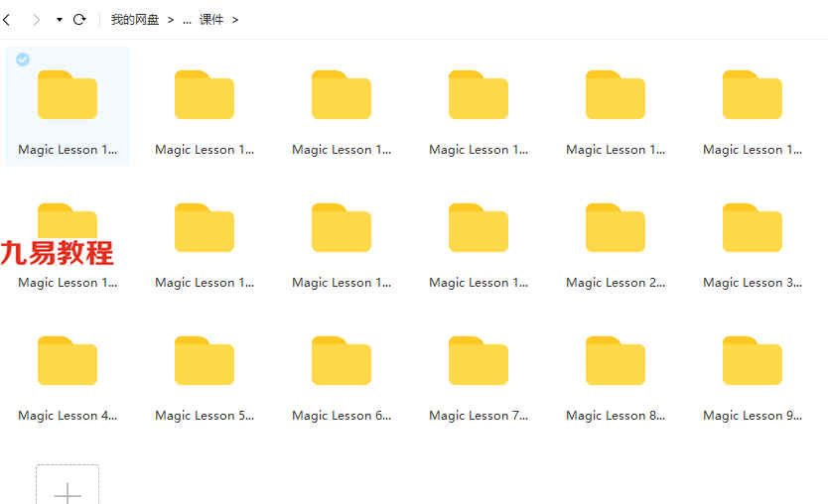Select the 课件 breadcrumb segment

(211, 20)
